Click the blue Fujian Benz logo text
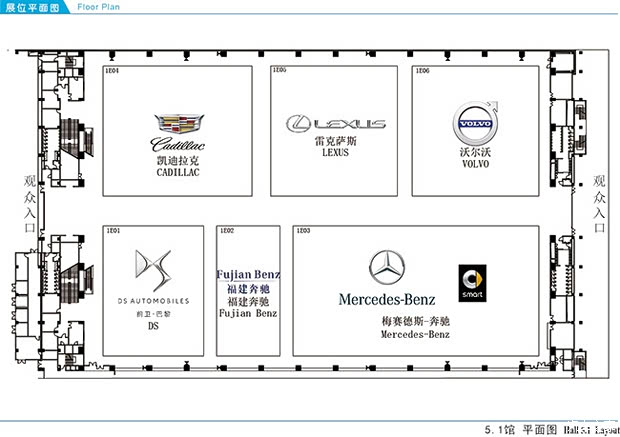The image size is (620, 437). tap(249, 275)
